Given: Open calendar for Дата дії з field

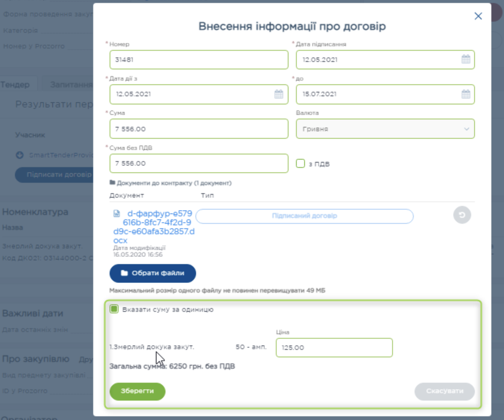Looking at the screenshot, I should point(279,94).
